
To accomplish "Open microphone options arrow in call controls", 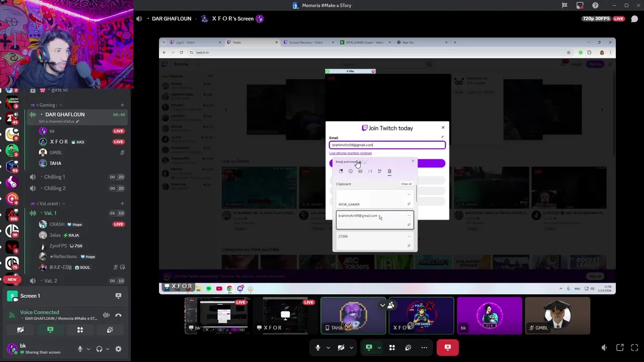I will tap(328, 347).
